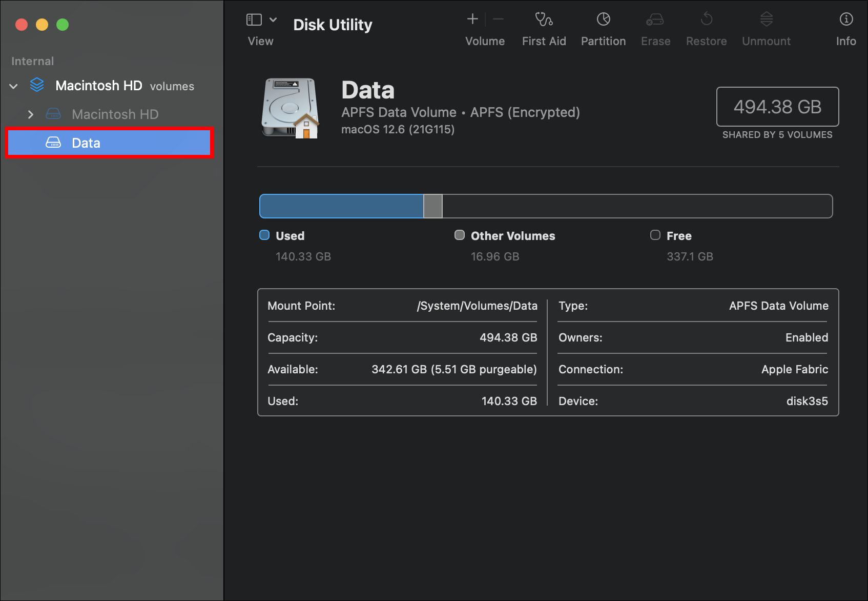This screenshot has height=601, width=868.
Task: Click the blue used segment of storage bar
Action: [341, 206]
